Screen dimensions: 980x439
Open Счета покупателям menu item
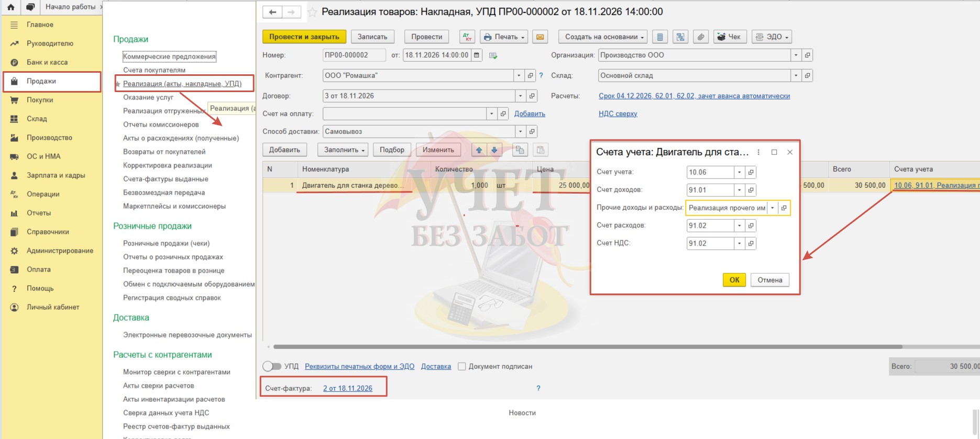click(x=154, y=70)
